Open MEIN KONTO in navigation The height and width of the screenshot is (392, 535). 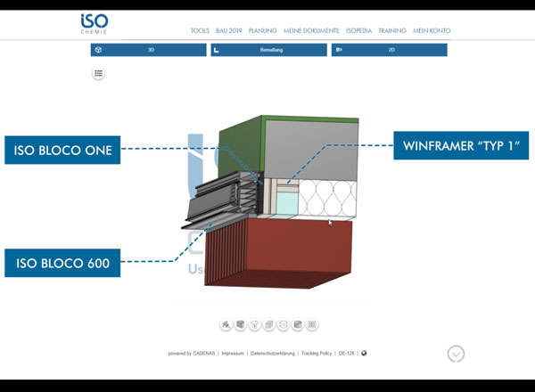[x=432, y=30]
